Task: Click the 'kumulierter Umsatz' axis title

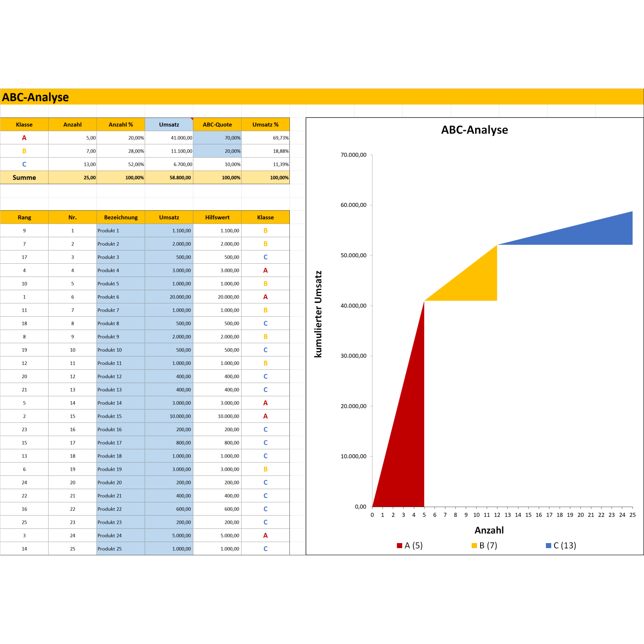Action: [x=318, y=314]
